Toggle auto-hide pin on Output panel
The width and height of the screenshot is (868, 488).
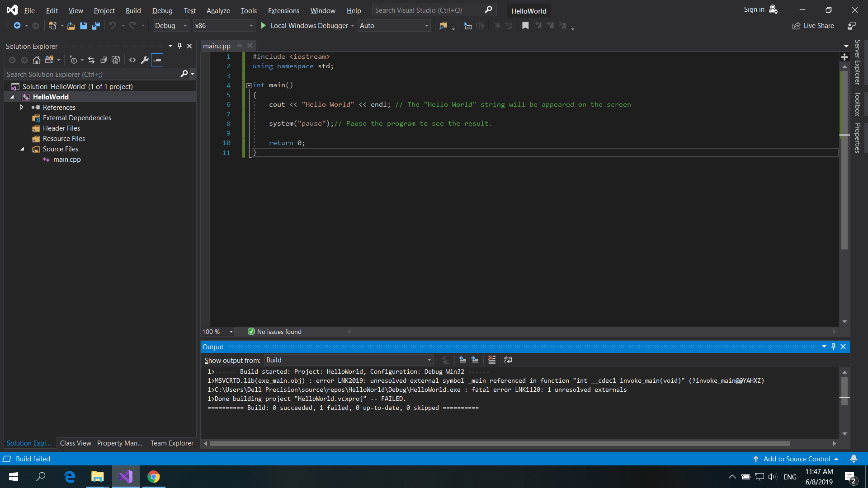(x=833, y=347)
